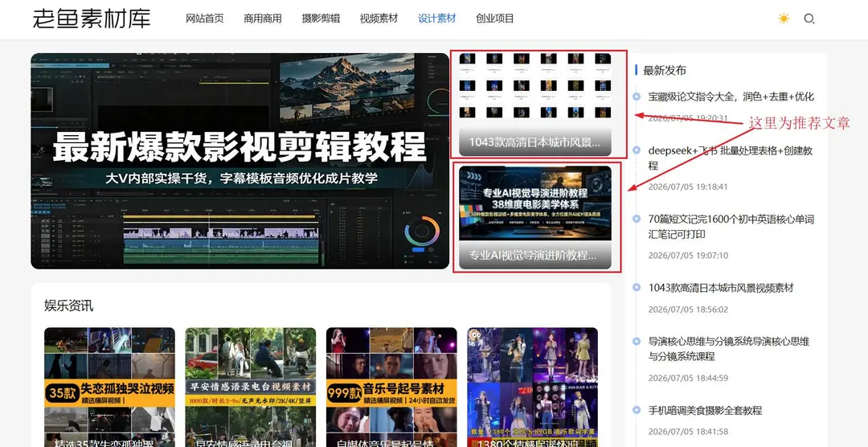Toggle the sun light/dark theme icon
Viewport: 868px width, 447px height.
pyautogui.click(x=784, y=18)
